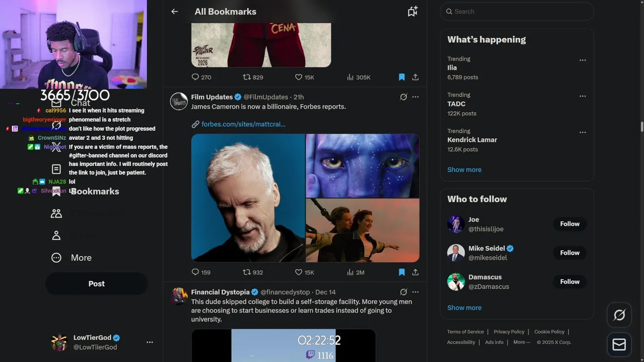Image resolution: width=644 pixels, height=362 pixels.
Task: Unbookmark the Street Fighter poster post
Action: (401, 77)
